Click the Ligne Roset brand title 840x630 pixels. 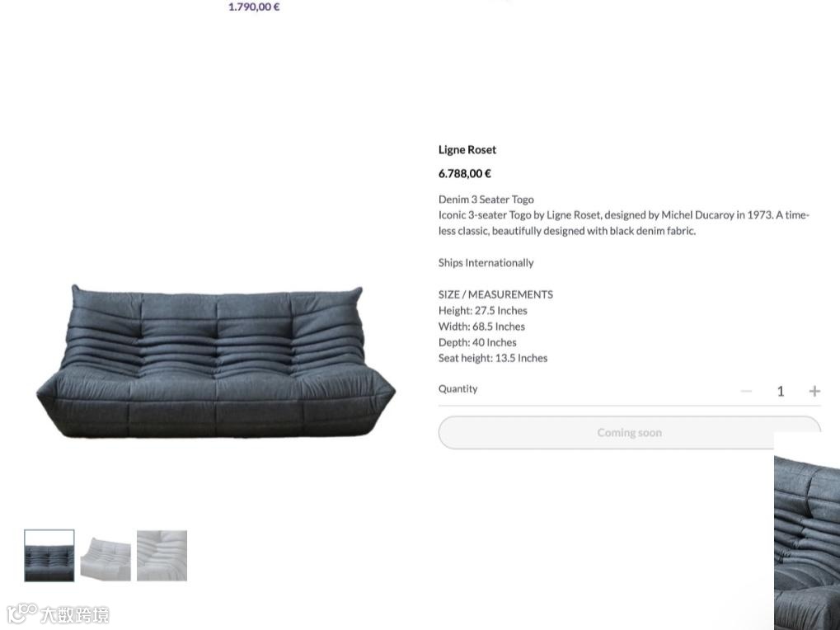click(467, 150)
